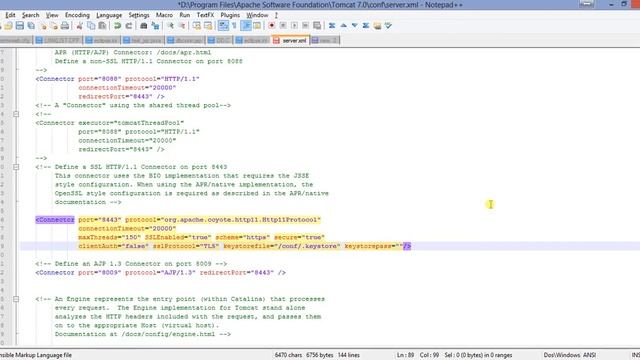Click the Close All toolbar icon

coord(54,26)
